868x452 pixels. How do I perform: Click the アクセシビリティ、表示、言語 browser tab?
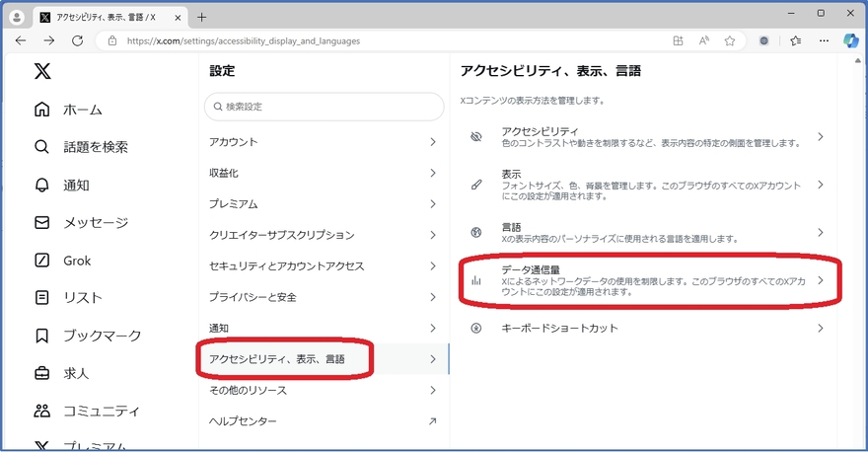point(110,18)
